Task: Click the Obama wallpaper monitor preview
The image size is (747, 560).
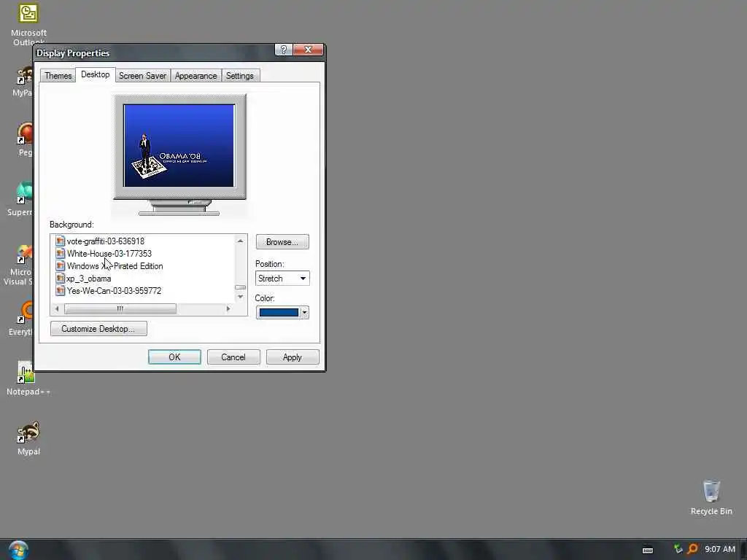Action: [179, 146]
